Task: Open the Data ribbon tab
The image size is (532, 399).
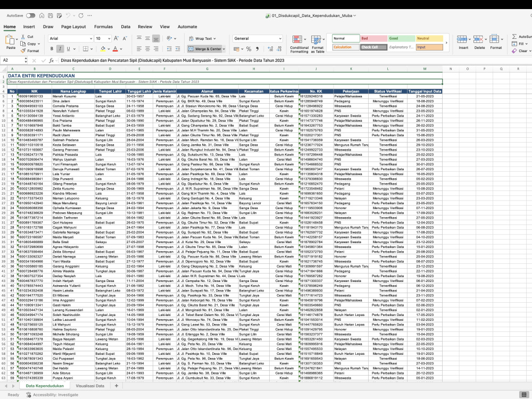Action: tap(126, 27)
